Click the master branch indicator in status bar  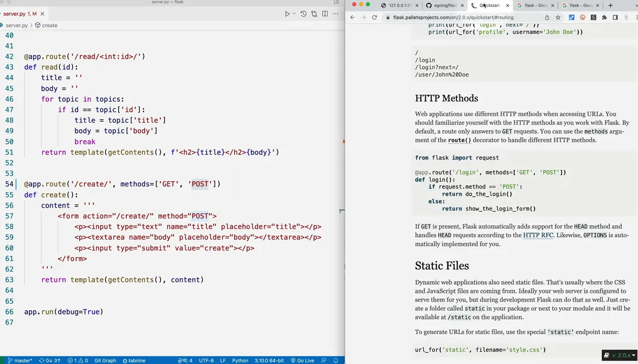20,360
